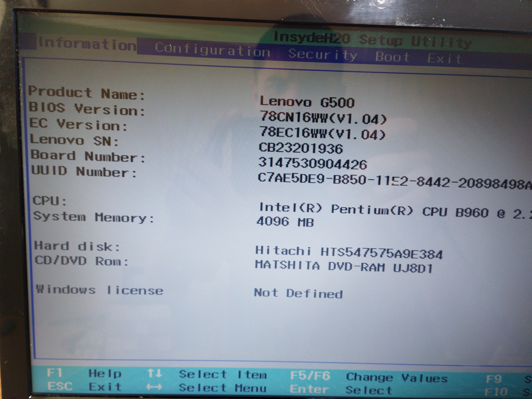Click the UUID Number label
Image resolution: width=532 pixels, height=399 pixels.
click(x=84, y=171)
